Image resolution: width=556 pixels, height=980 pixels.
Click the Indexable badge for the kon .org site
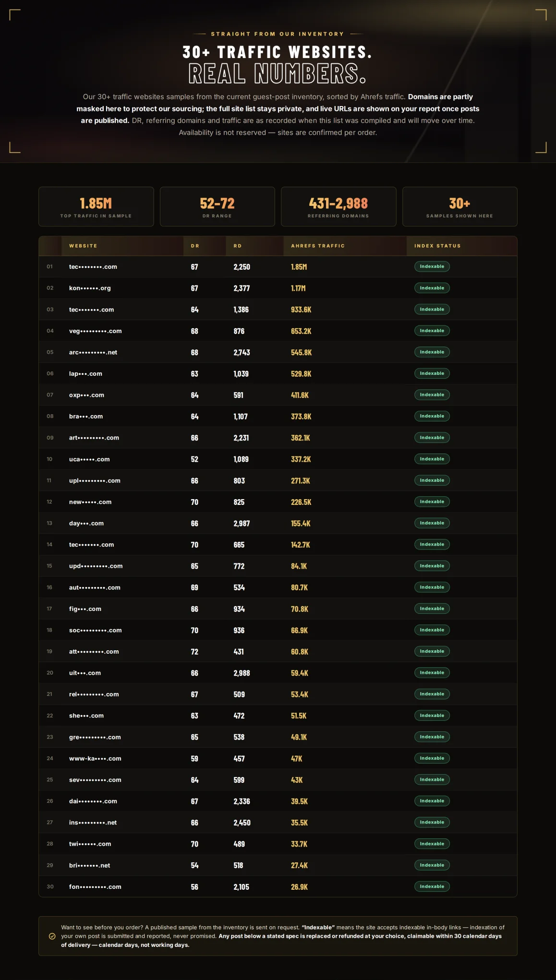pos(432,288)
